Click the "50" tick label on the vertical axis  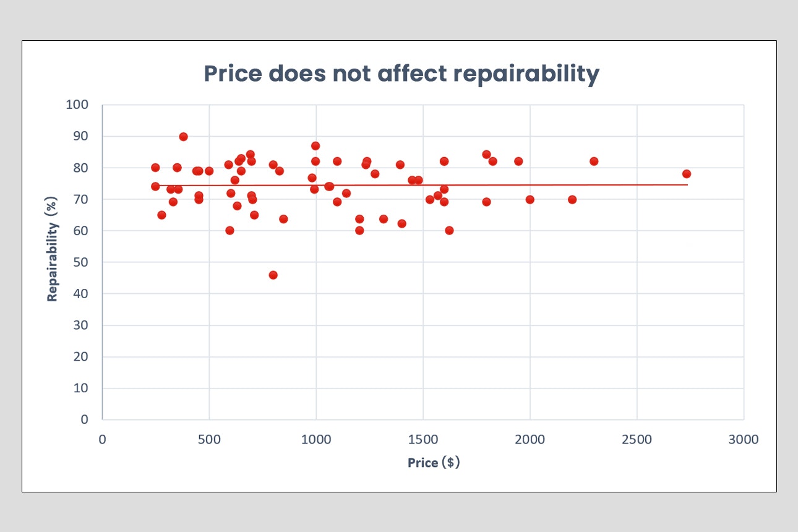pyautogui.click(x=80, y=262)
